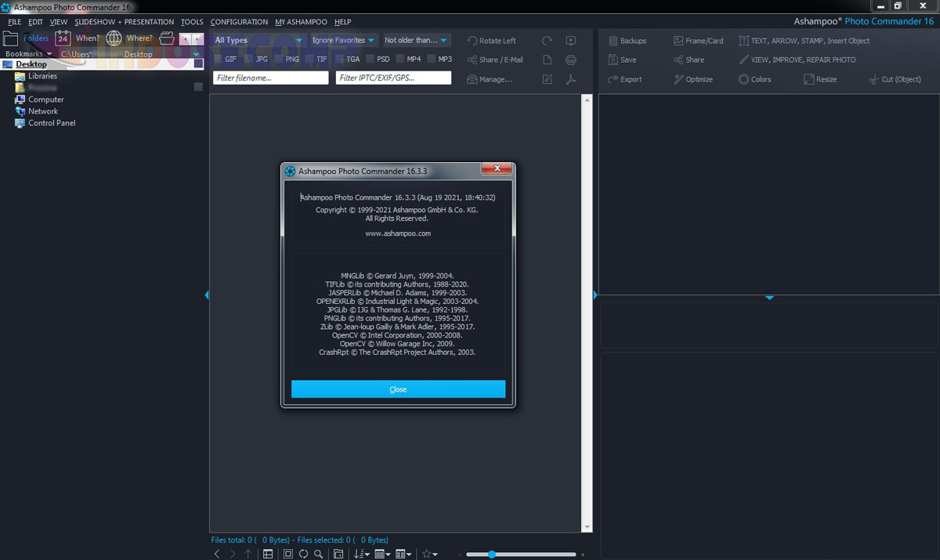Select the Resize tool
Viewport: 940px width, 560px height.
point(822,79)
